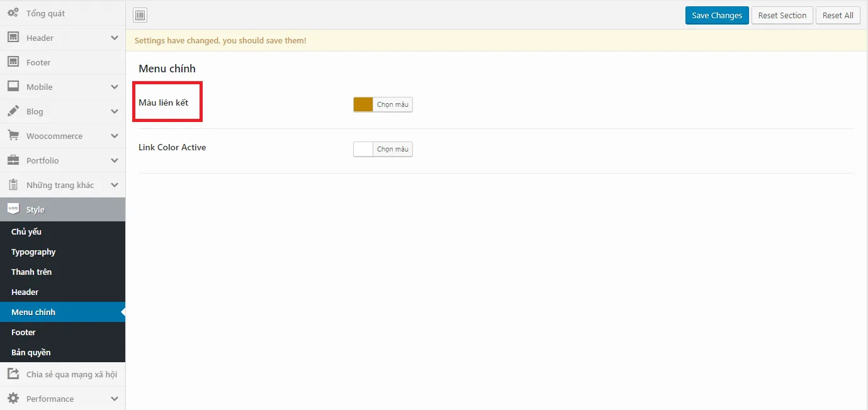Expand the Mobile section chevron
The width and height of the screenshot is (868, 410).
[x=115, y=87]
